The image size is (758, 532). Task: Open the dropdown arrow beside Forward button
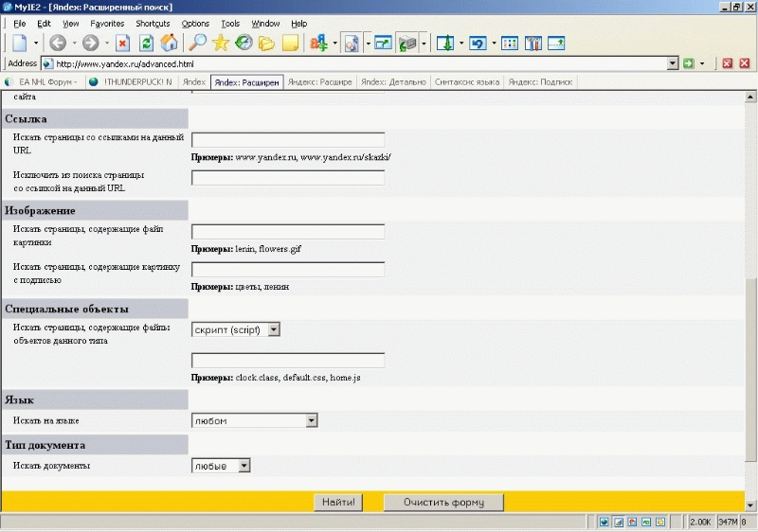point(107,44)
